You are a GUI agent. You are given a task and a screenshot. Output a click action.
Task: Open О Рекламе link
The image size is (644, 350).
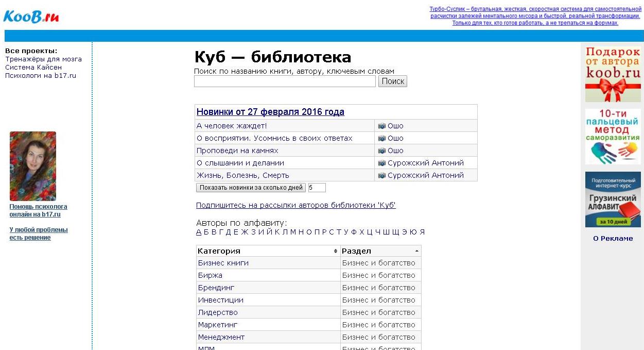pos(613,239)
